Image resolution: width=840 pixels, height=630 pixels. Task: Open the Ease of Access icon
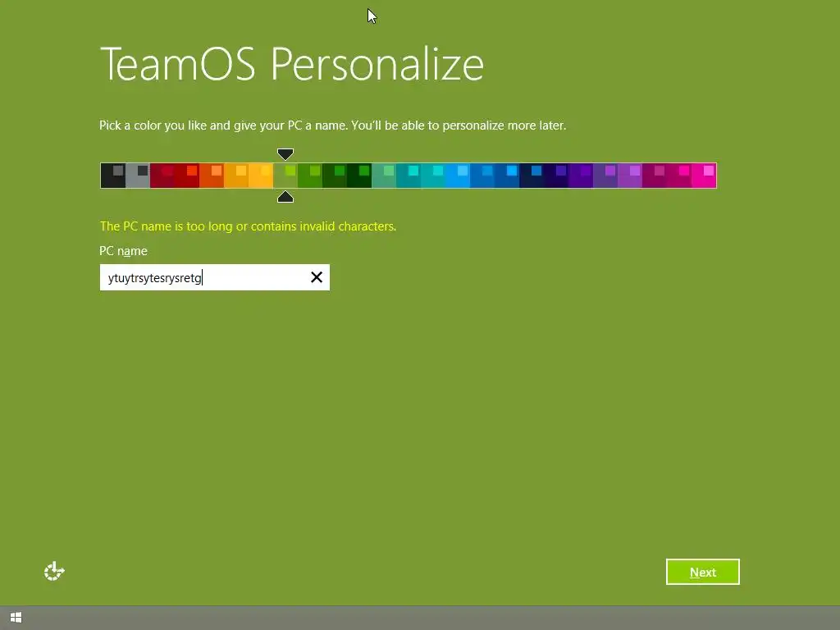(54, 572)
